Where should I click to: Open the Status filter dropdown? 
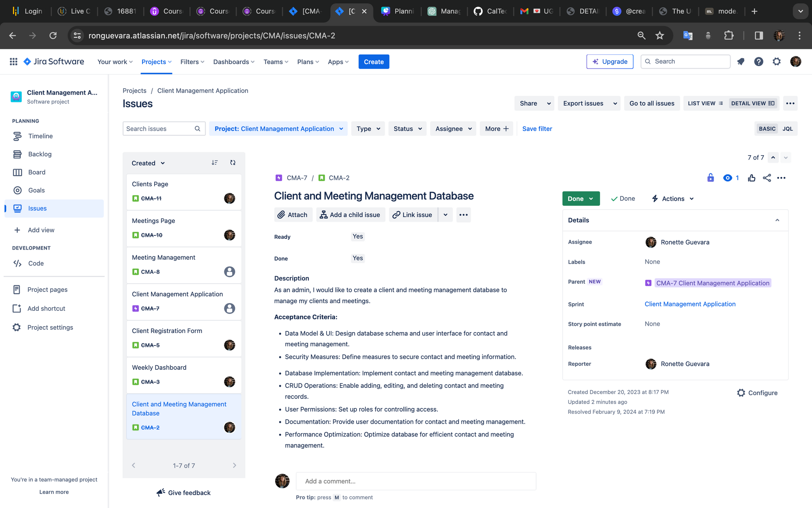pyautogui.click(x=407, y=129)
